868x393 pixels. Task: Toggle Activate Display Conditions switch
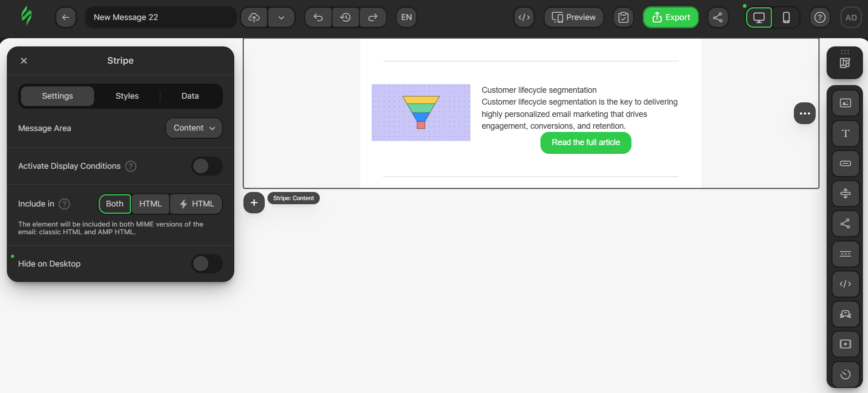pos(207,166)
